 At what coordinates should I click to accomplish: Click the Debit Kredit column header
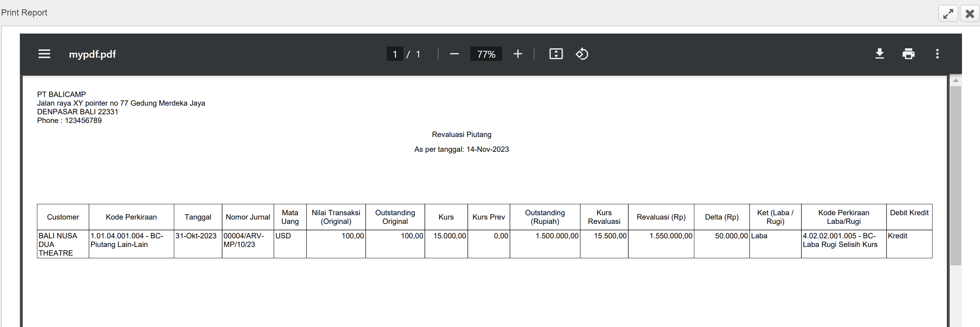tap(909, 213)
